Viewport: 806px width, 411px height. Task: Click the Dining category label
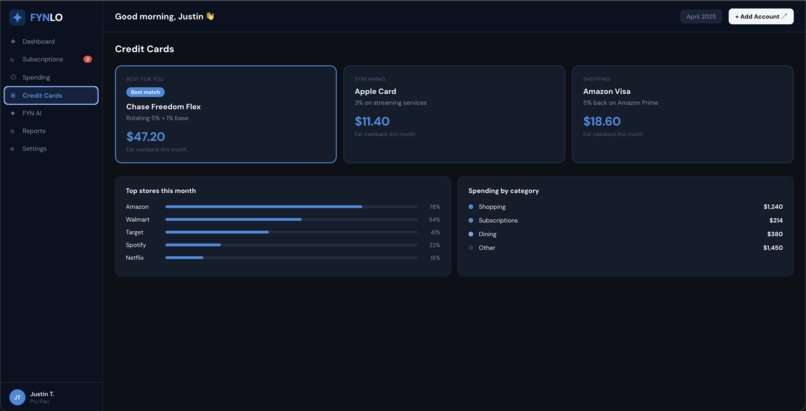pos(487,234)
